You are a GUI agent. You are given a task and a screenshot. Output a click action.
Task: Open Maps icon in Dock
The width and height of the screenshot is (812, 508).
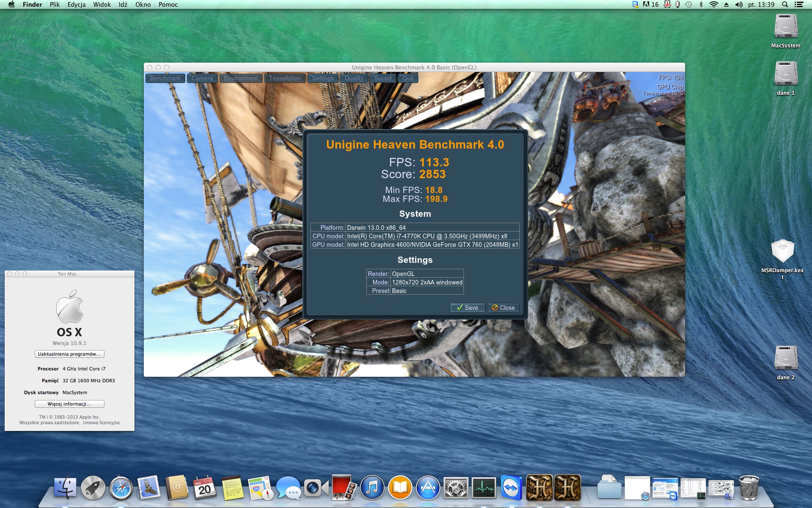(261, 488)
